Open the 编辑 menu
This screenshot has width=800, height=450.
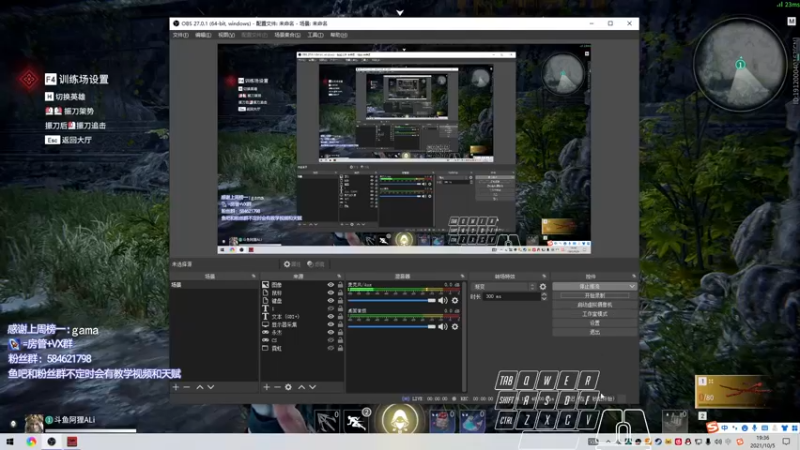pos(203,35)
